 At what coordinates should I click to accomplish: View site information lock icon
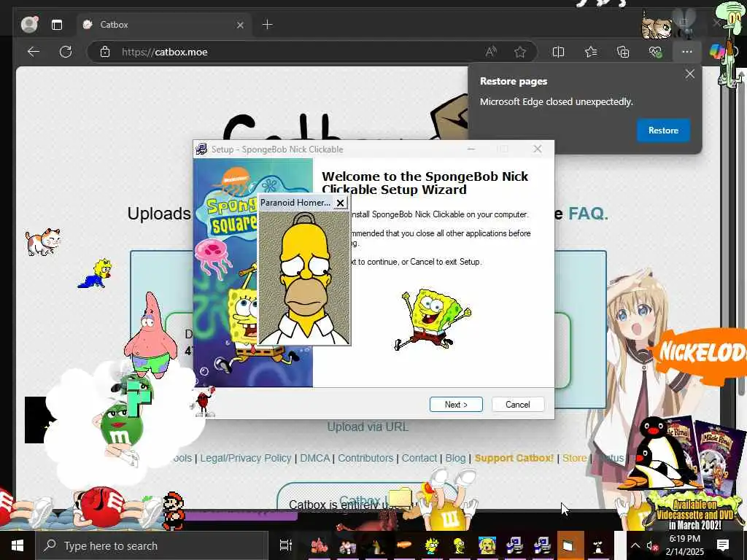coord(105,52)
